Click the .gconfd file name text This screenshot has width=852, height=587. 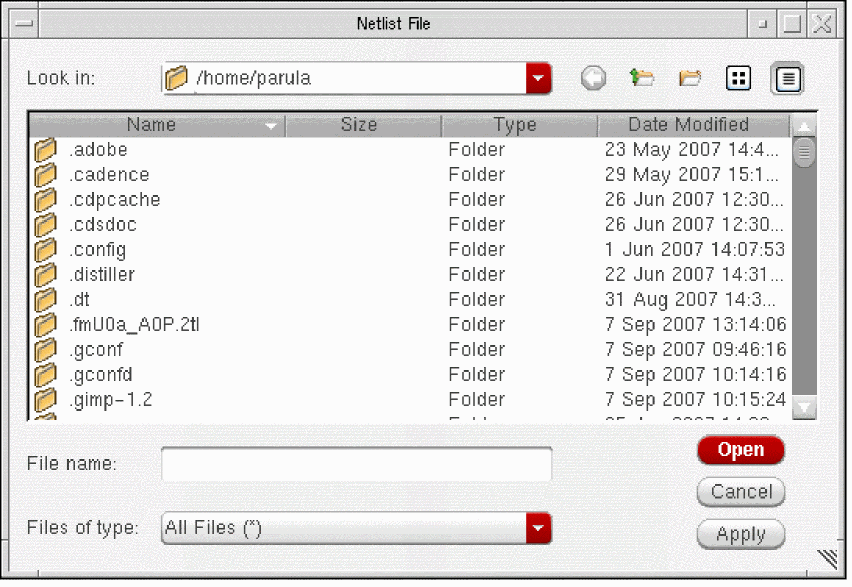point(101,375)
